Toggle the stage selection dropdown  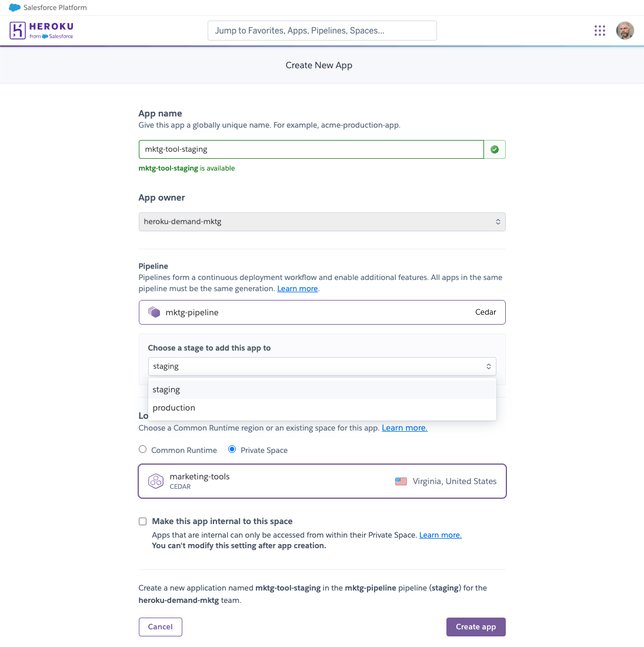[x=322, y=366]
